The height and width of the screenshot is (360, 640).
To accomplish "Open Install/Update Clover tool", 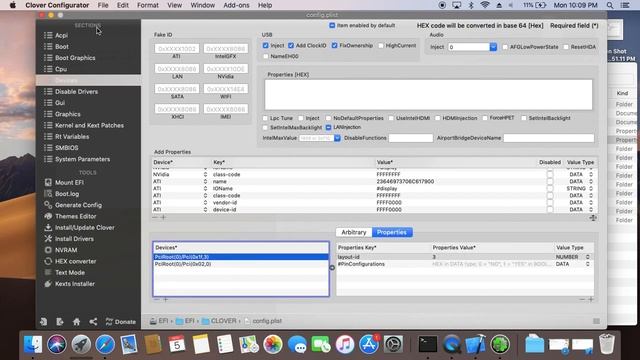I will [x=84, y=228].
